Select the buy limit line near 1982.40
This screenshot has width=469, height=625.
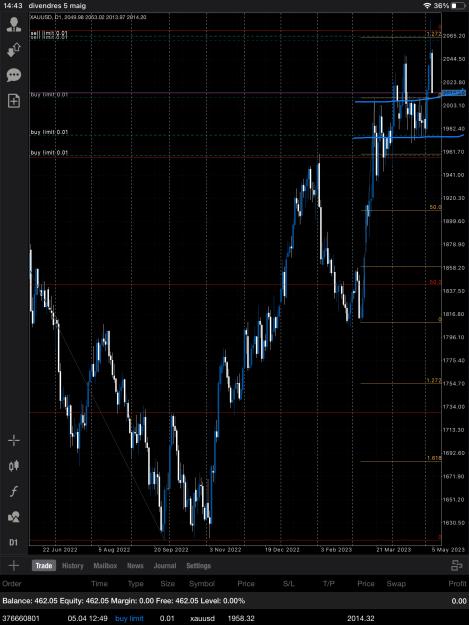[49, 132]
